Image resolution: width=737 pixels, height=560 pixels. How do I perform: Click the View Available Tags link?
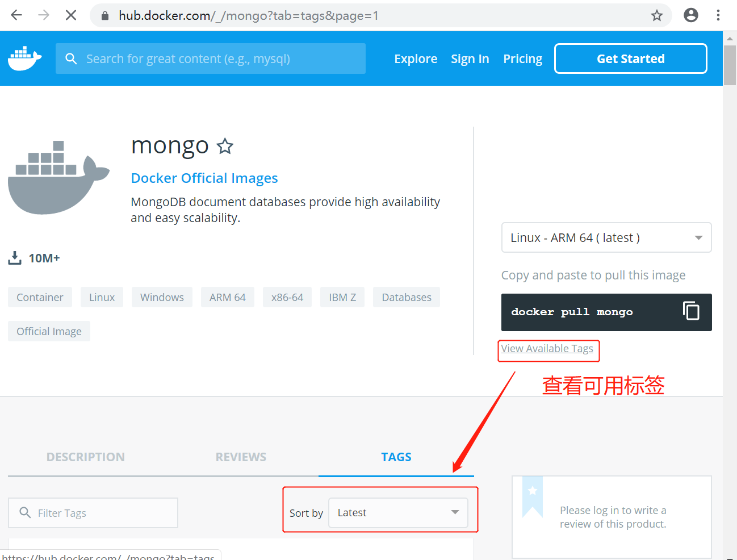coord(547,349)
